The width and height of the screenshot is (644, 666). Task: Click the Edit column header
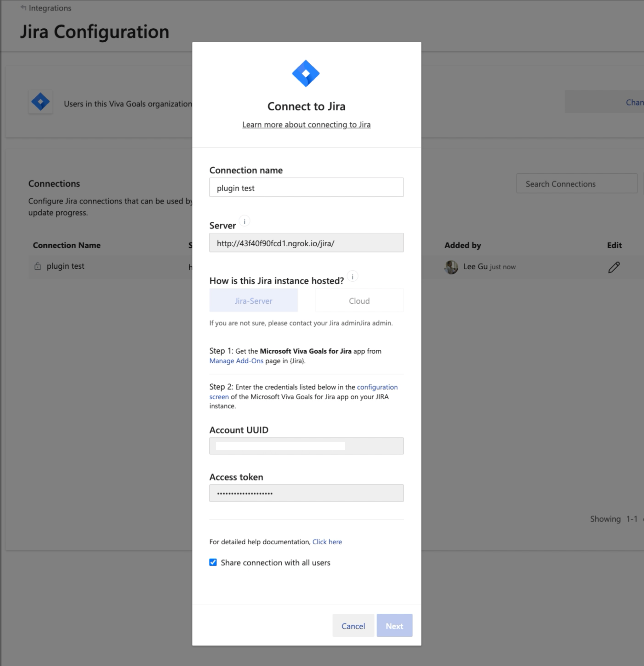614,245
